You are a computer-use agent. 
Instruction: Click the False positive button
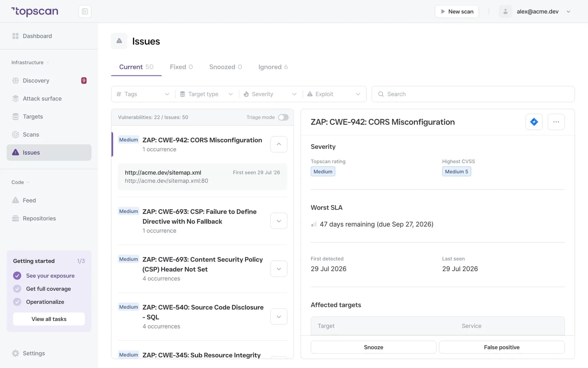tap(502, 347)
